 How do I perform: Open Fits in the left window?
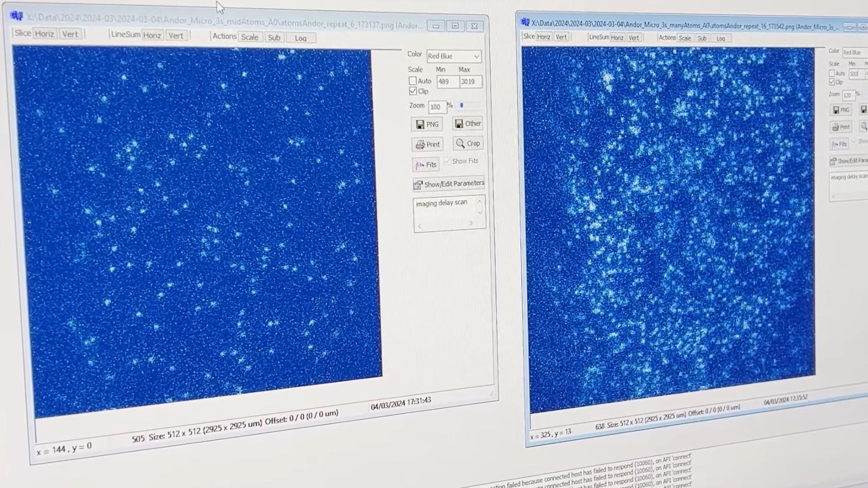(x=426, y=165)
